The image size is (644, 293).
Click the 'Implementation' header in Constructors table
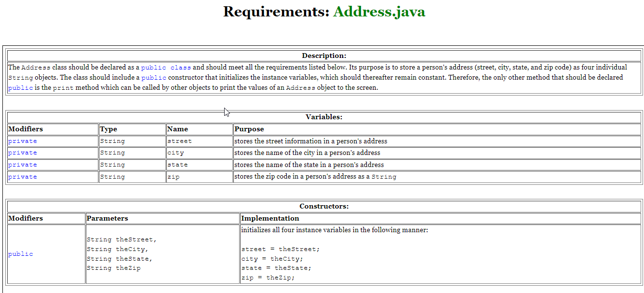coord(264,218)
